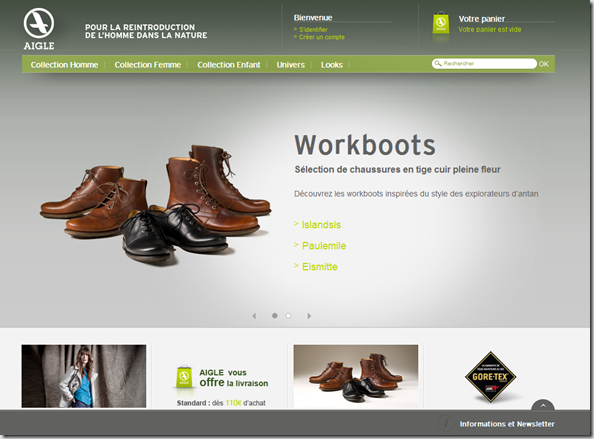
Task: Open the woman in coat thumbnail
Action: (84, 376)
